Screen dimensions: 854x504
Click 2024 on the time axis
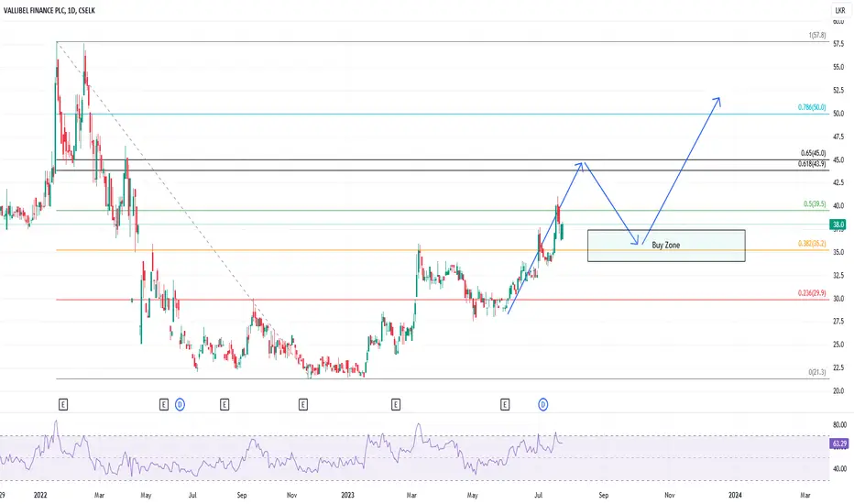coord(735,495)
